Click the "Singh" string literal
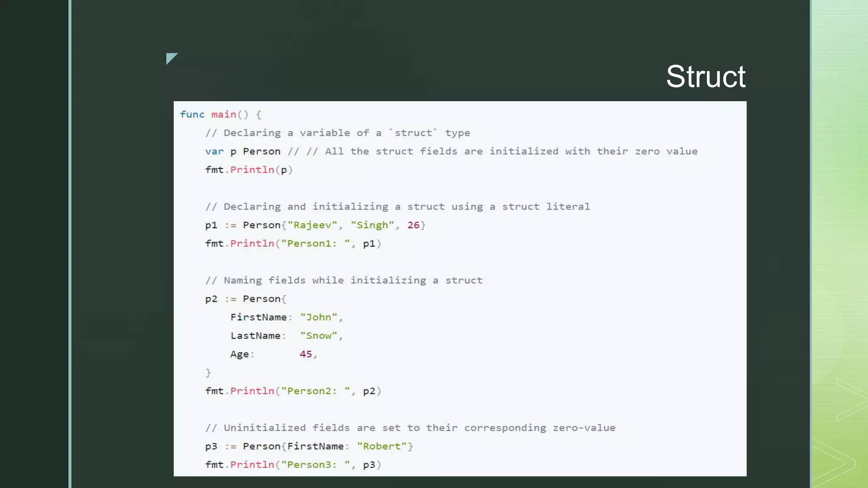 point(372,225)
